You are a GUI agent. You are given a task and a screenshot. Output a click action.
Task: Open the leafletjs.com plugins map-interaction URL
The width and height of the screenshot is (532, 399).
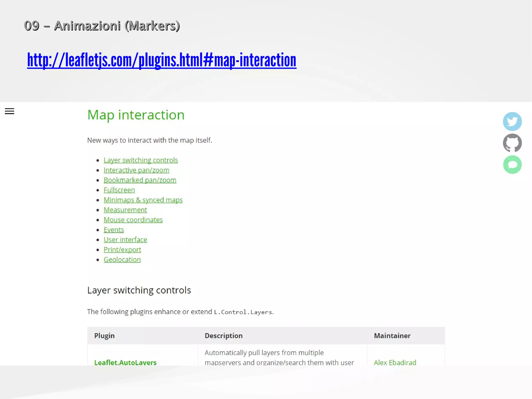click(x=162, y=60)
